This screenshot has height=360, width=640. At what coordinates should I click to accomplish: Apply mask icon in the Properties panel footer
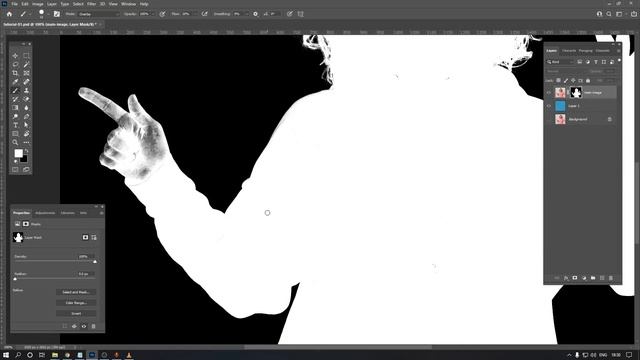point(74,326)
